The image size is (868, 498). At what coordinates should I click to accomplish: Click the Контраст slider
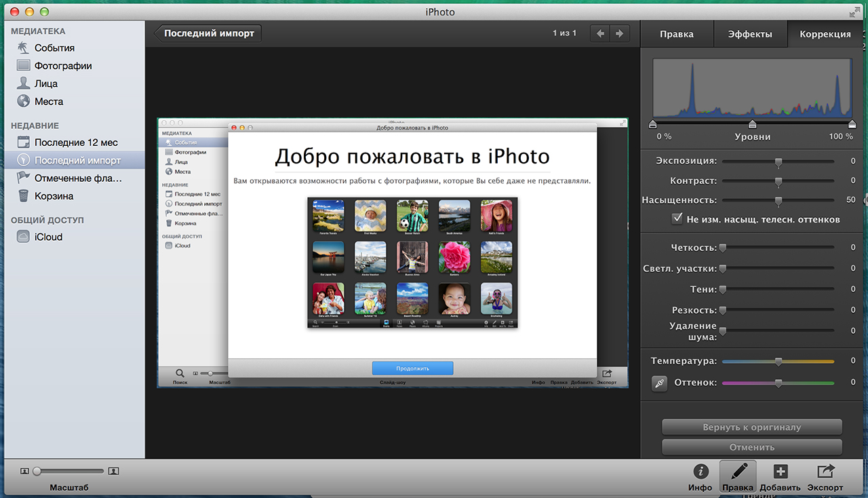[778, 182]
